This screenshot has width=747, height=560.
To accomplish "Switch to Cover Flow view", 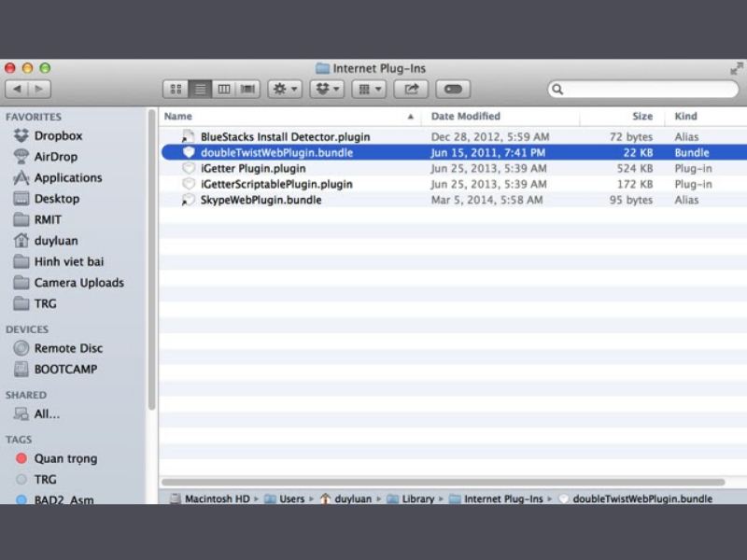I will coord(247,89).
